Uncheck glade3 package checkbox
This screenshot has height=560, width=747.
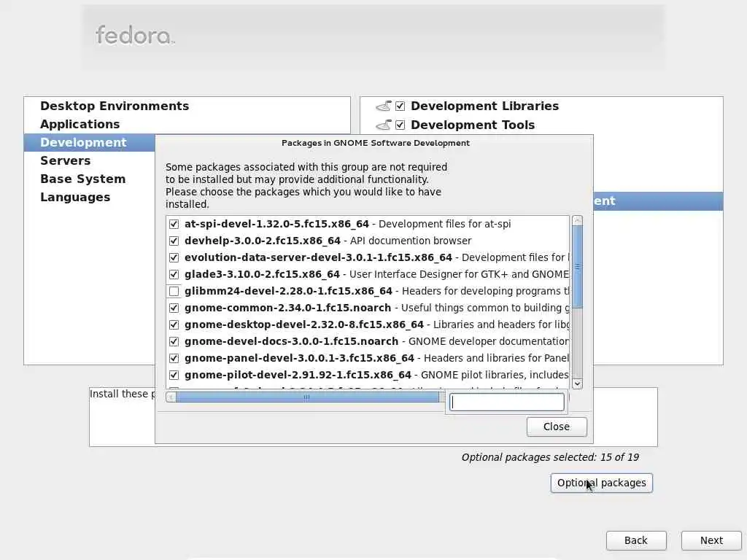point(174,274)
